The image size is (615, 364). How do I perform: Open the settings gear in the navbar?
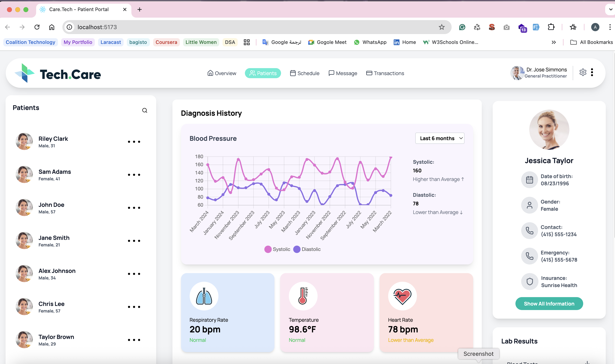[x=583, y=72]
